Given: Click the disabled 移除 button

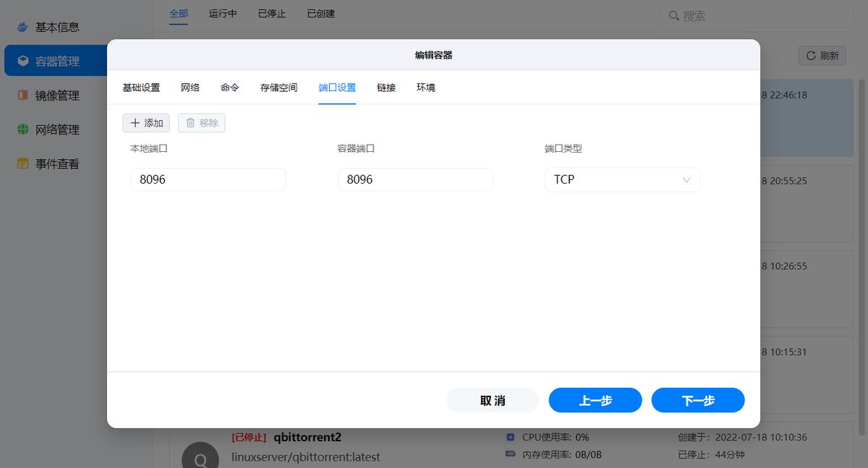Looking at the screenshot, I should point(200,122).
